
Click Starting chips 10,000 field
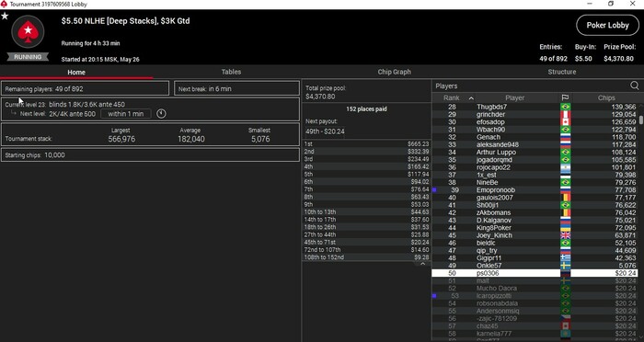click(x=150, y=155)
